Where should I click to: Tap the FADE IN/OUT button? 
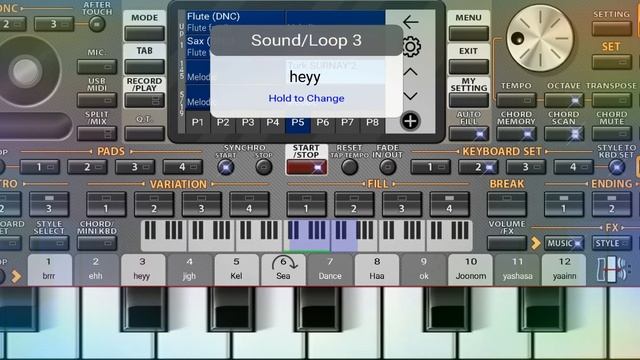click(x=387, y=167)
